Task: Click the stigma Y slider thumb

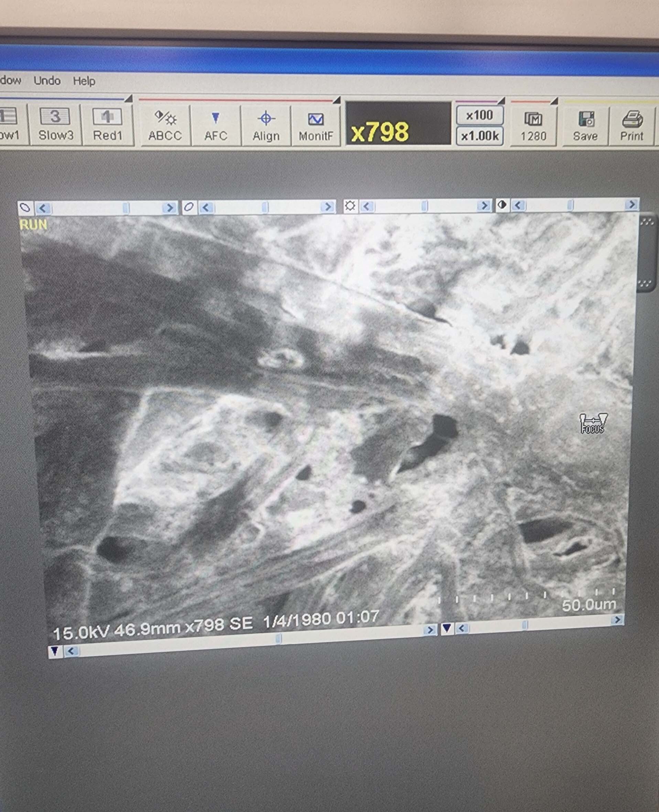Action: [x=265, y=206]
